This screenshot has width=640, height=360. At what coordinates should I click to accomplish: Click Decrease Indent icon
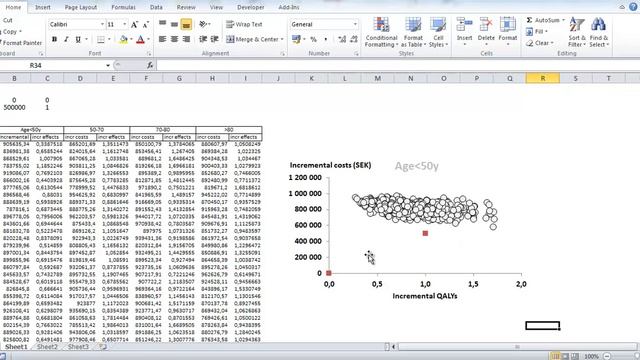click(x=203, y=39)
